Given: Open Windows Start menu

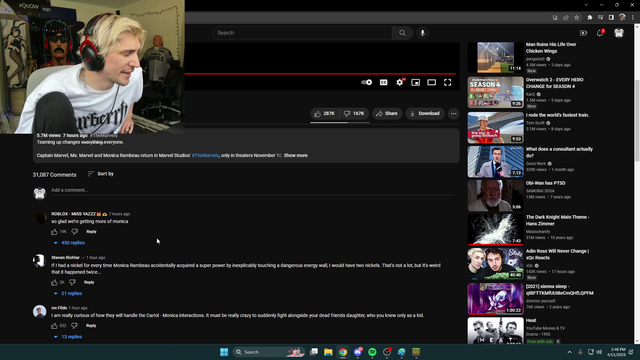Looking at the screenshot, I should coord(224,352).
